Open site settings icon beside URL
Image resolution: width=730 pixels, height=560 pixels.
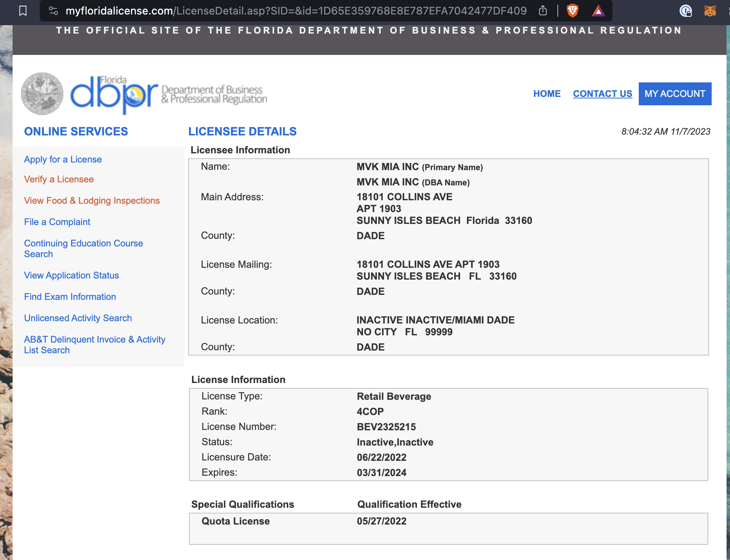click(53, 11)
